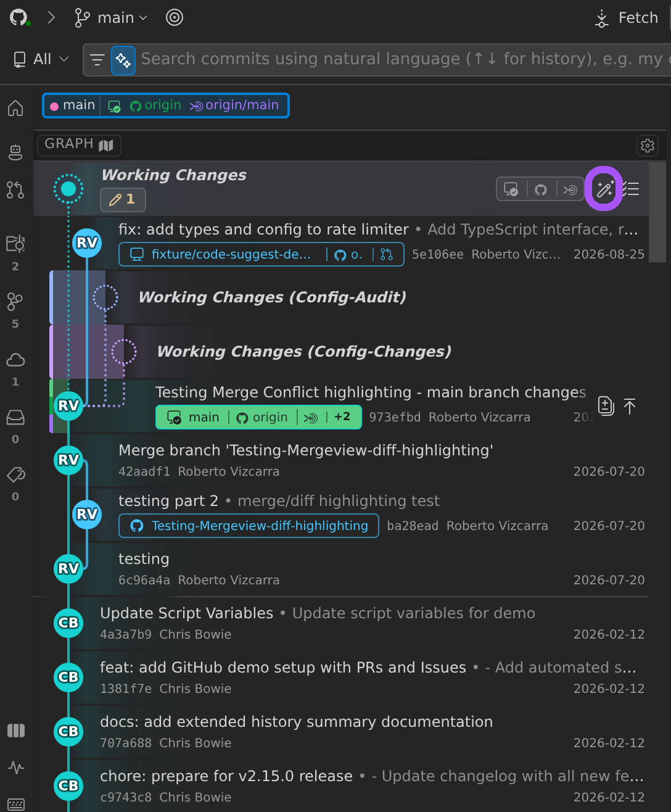Click the pull request icon in fixture/code-suggest pill
This screenshot has height=812, width=671.
[x=387, y=254]
